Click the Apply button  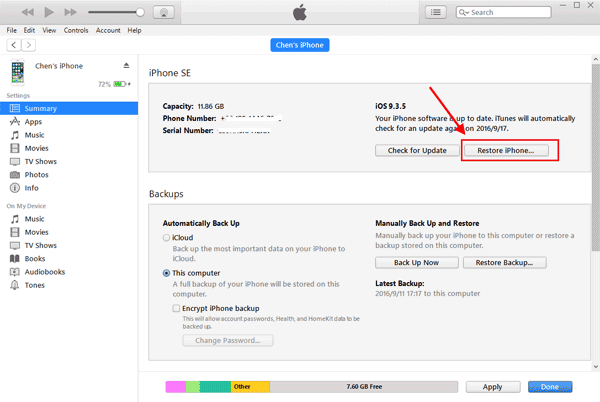click(492, 387)
